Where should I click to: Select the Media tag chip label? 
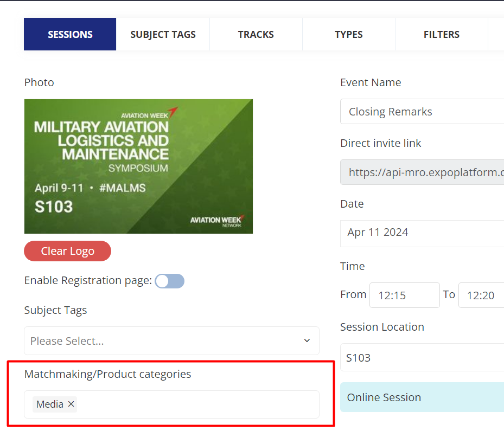(x=50, y=404)
